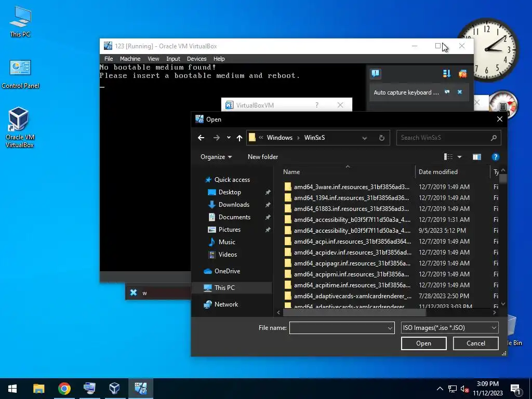532x399 pixels.
Task: Select Network in navigation pane
Action: click(x=226, y=304)
